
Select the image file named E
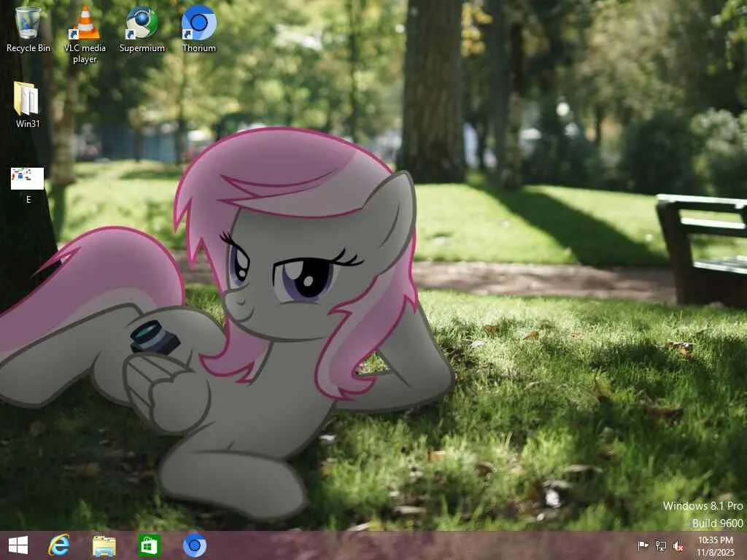pos(28,186)
